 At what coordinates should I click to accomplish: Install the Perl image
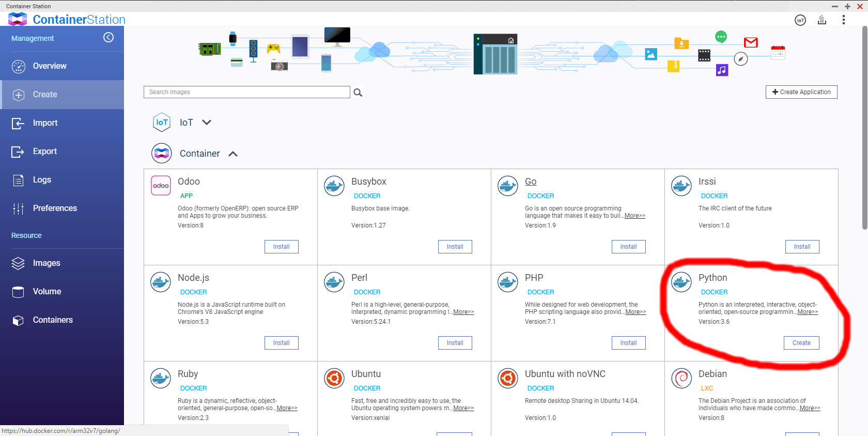point(455,343)
